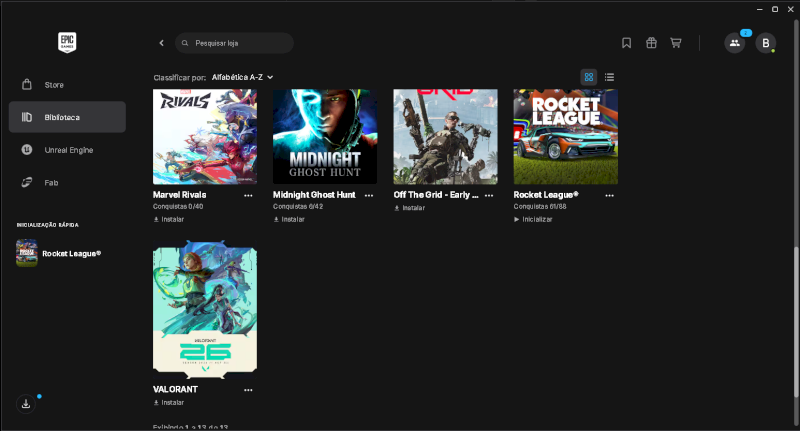Screen dimensions: 800x431
Task: Install Off The Grid
Action: pos(410,208)
